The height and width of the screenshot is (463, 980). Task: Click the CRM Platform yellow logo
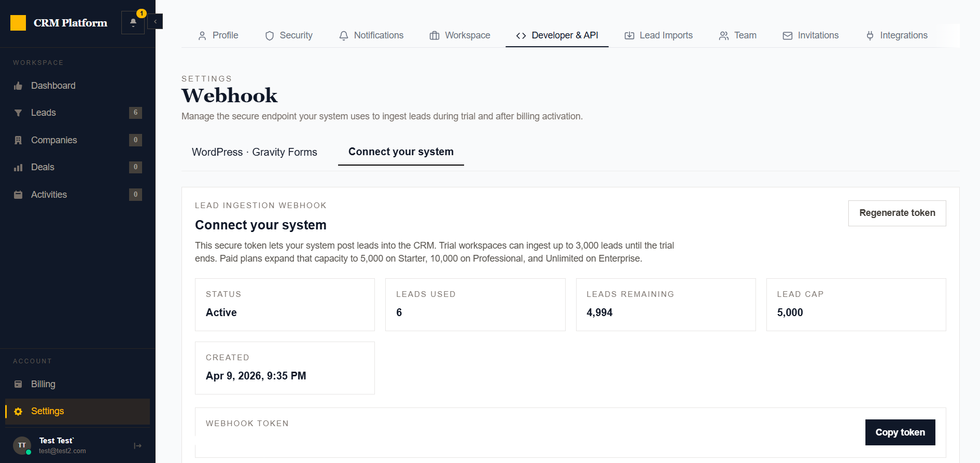click(x=18, y=23)
